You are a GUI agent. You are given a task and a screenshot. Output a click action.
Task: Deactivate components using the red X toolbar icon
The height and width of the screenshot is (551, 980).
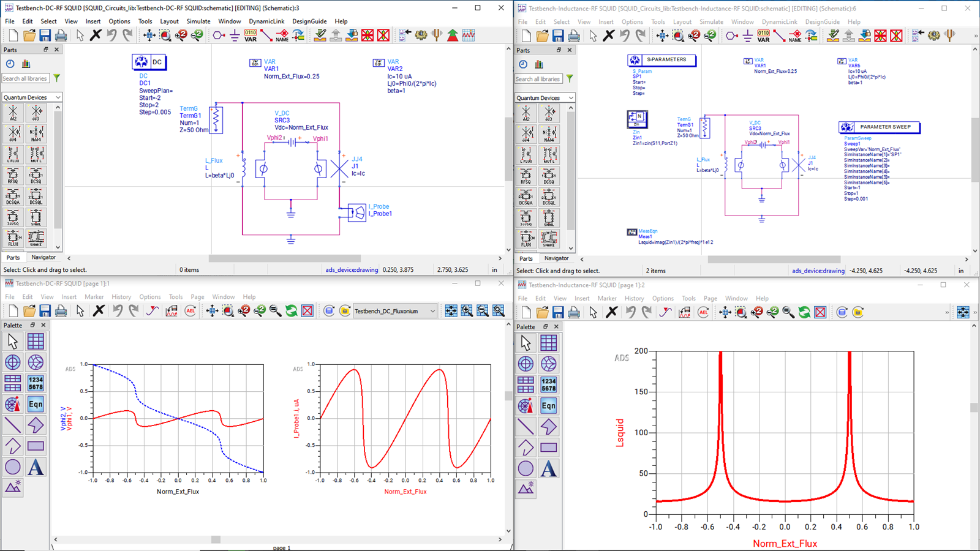[x=368, y=35]
